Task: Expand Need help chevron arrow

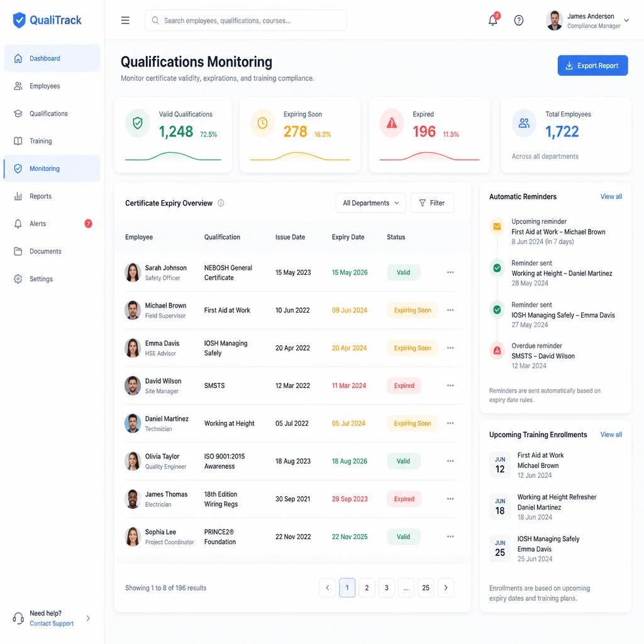Action: point(88,618)
